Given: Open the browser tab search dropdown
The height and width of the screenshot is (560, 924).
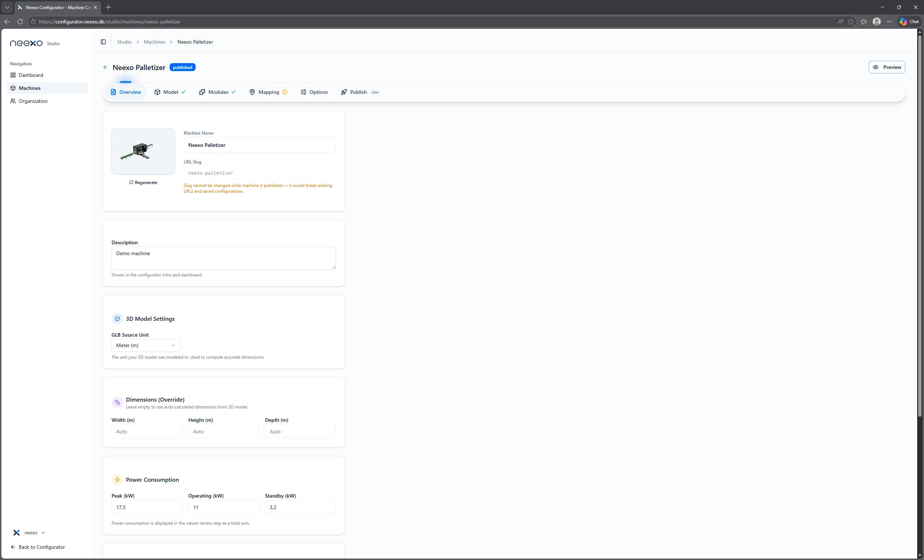Looking at the screenshot, I should [x=7, y=8].
